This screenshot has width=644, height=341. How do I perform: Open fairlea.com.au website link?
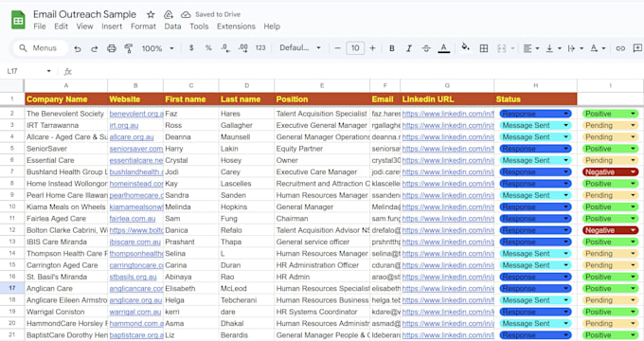(133, 219)
